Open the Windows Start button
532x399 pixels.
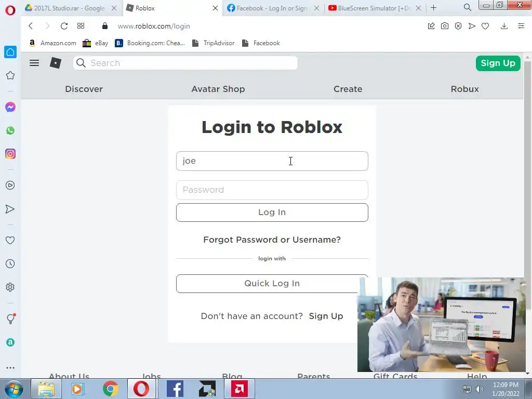pyautogui.click(x=14, y=389)
